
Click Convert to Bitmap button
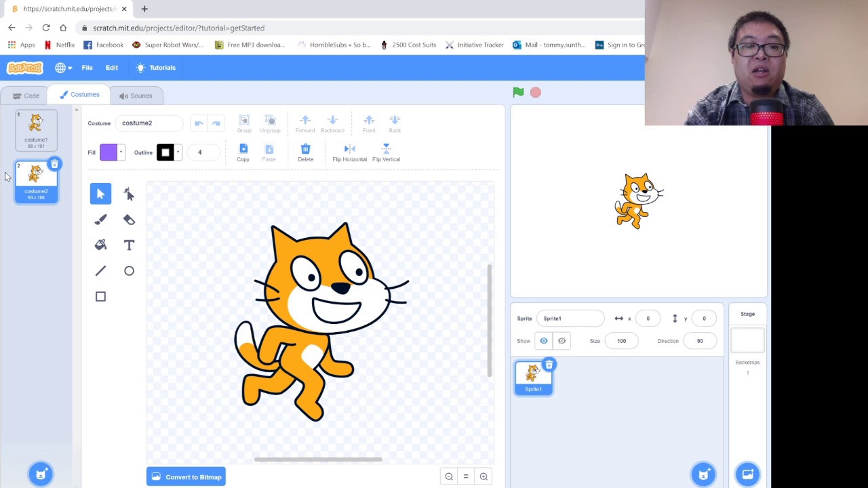(186, 477)
